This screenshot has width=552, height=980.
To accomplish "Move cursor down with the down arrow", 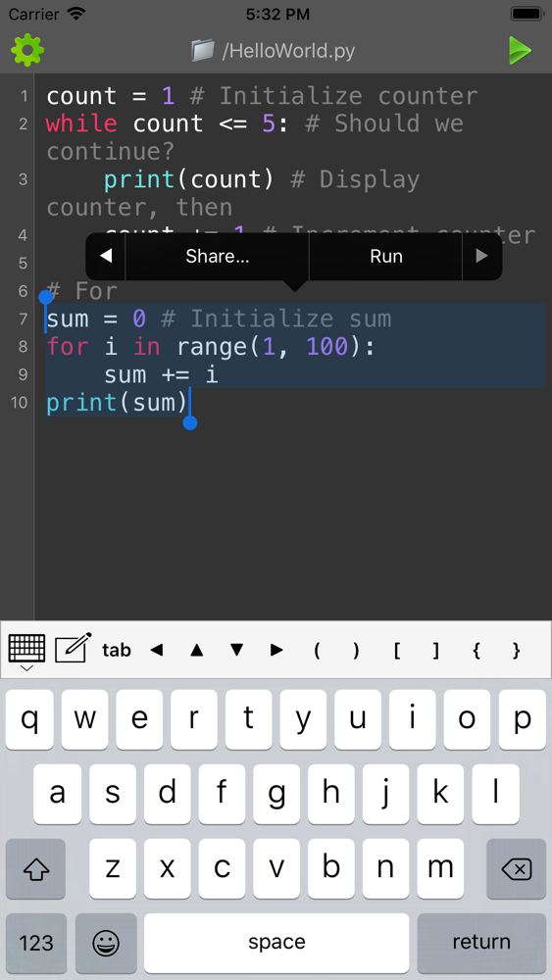I will tap(236, 650).
